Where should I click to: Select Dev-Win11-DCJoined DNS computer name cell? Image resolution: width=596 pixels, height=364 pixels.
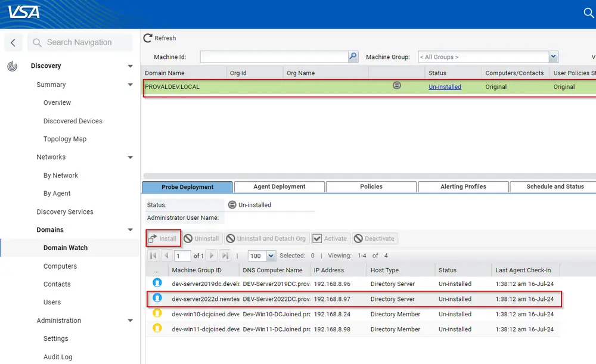pyautogui.click(x=277, y=329)
